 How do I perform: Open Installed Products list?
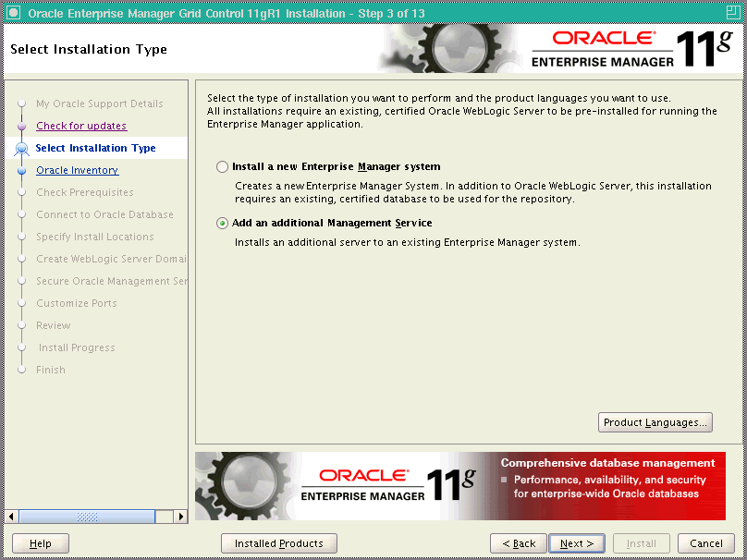278,543
